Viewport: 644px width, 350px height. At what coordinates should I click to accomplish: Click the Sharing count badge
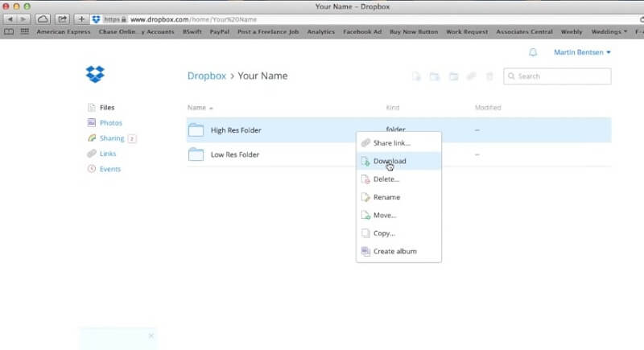132,138
